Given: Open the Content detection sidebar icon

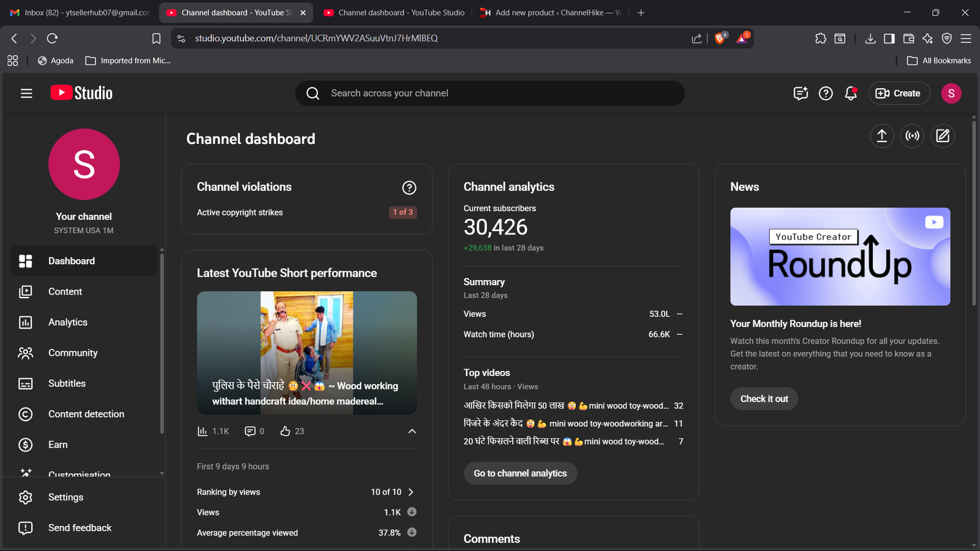Looking at the screenshot, I should click(26, 414).
